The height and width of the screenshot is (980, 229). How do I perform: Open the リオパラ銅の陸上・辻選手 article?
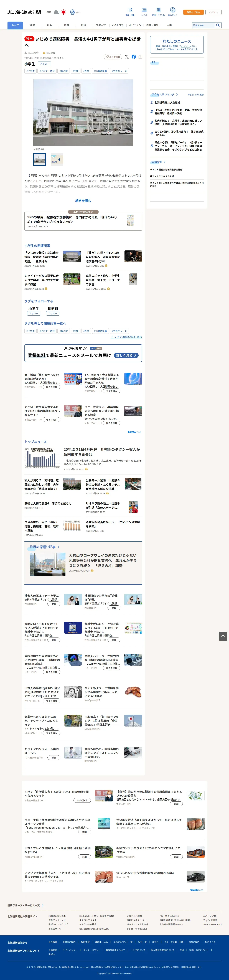103,505
